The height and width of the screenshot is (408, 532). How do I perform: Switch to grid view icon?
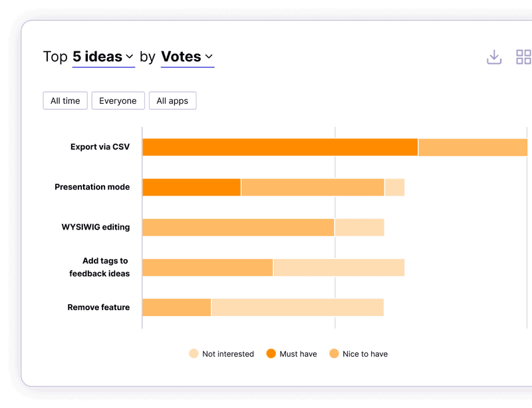[523, 57]
